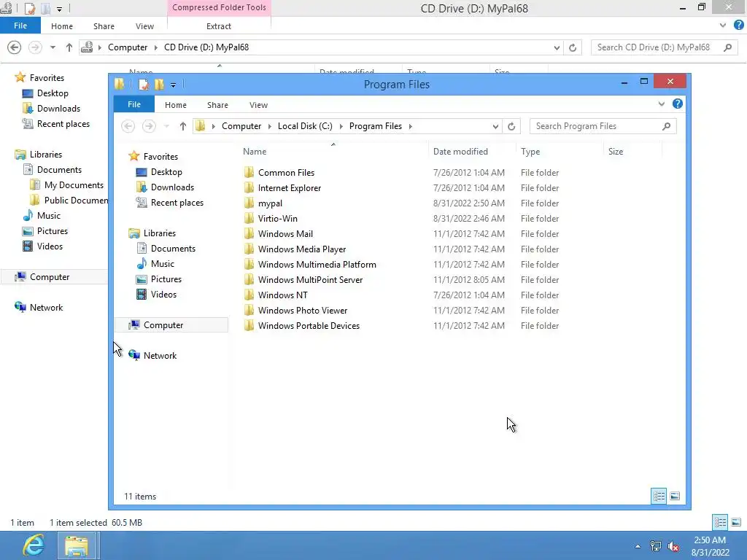The width and height of the screenshot is (747, 560).
Task: Click File Explorer on the taskbar
Action: pos(77,545)
